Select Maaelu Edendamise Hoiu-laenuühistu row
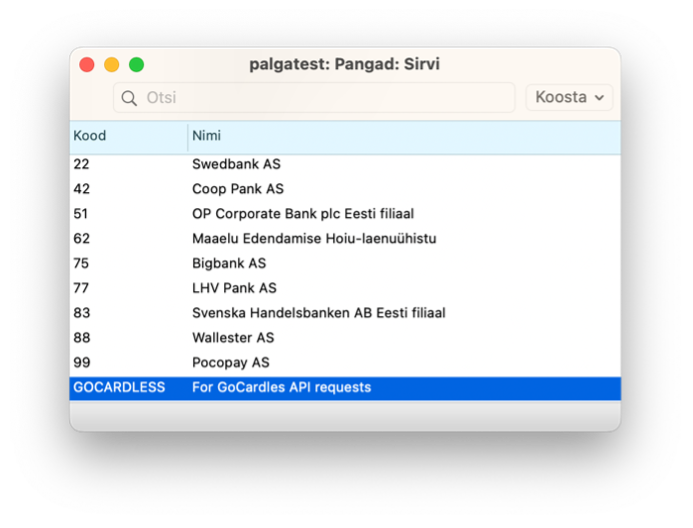This screenshot has width=693, height=528. pos(345,239)
